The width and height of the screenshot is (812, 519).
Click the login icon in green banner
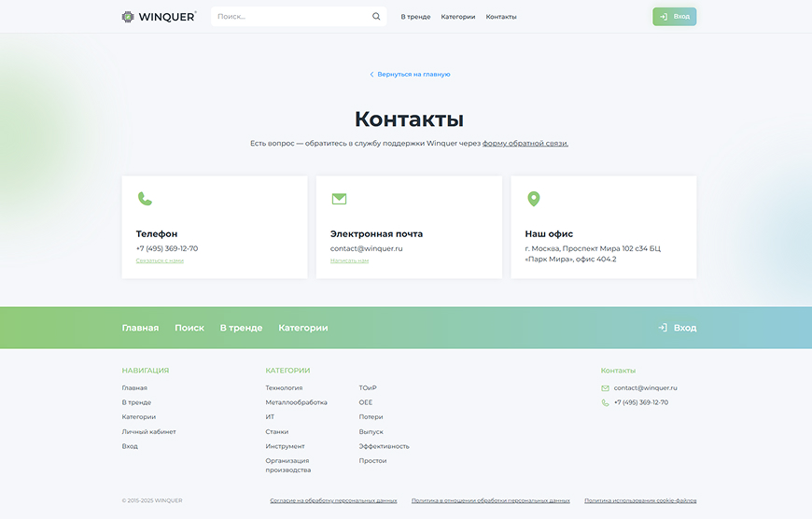coord(662,328)
